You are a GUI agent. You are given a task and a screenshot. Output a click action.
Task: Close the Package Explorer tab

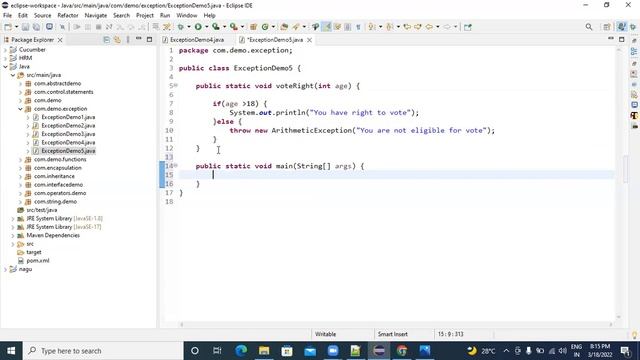[60, 40]
